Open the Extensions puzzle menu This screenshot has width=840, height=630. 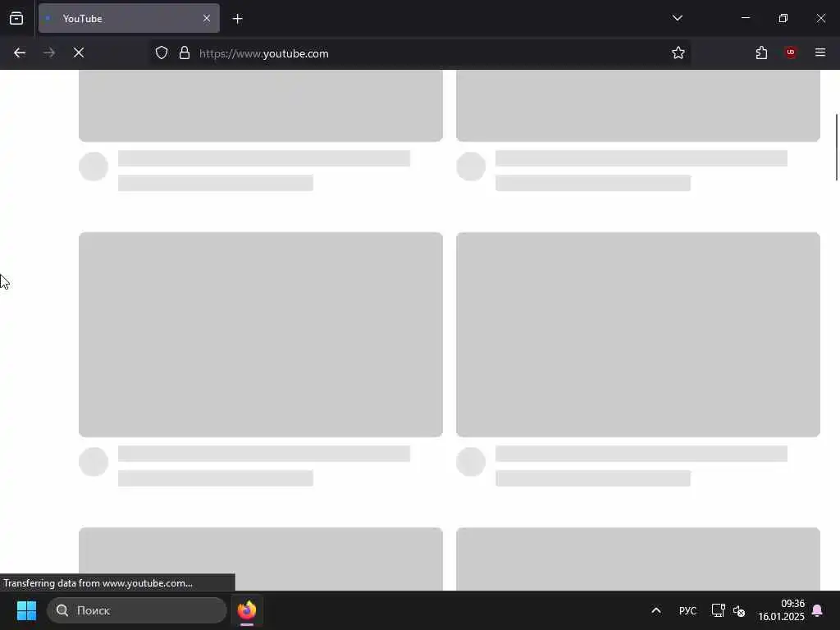(x=761, y=53)
